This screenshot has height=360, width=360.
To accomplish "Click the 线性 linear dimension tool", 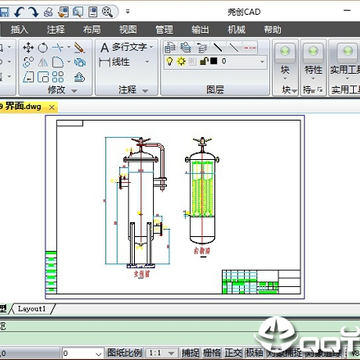I will click(x=114, y=62).
